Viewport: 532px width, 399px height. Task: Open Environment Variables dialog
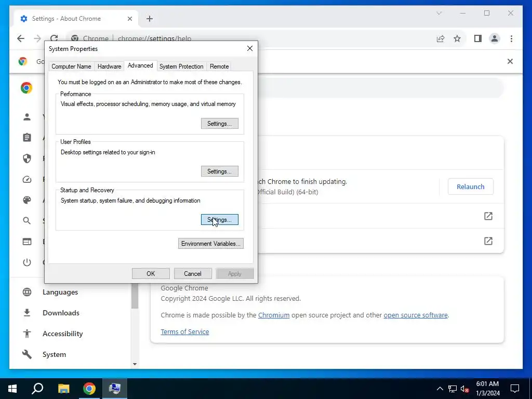point(211,244)
